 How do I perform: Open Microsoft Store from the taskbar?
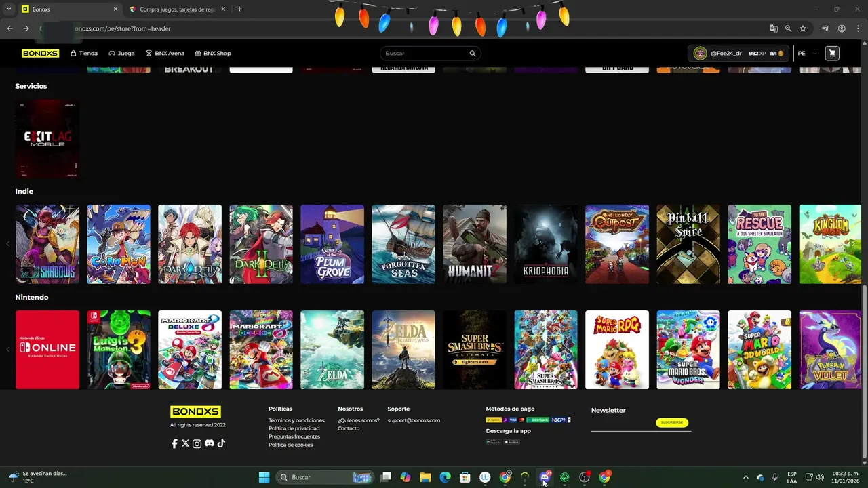click(465, 477)
